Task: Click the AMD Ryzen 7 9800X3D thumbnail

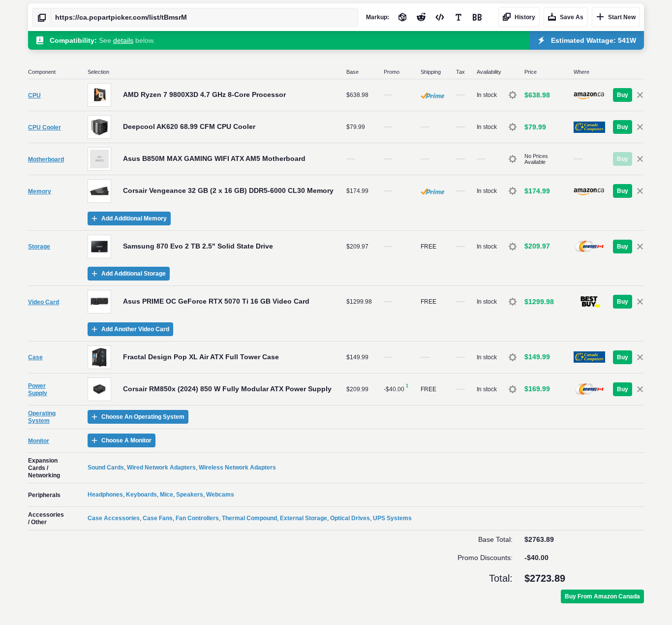Action: tap(99, 95)
